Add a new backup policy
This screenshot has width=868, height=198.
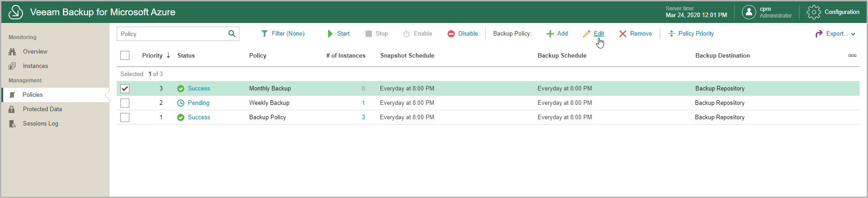pyautogui.click(x=557, y=34)
